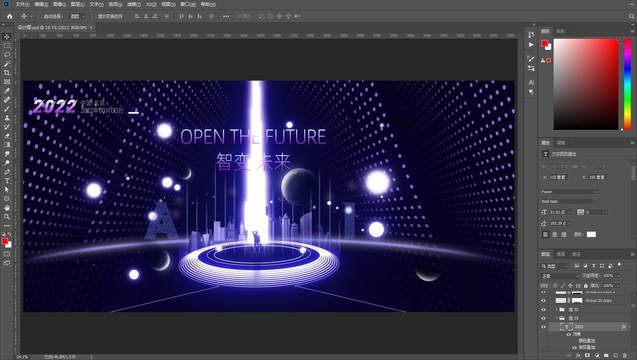Screen dimensions: 637x360
Task: Enable the auto-select checkbox in options bar
Action: 40,16
